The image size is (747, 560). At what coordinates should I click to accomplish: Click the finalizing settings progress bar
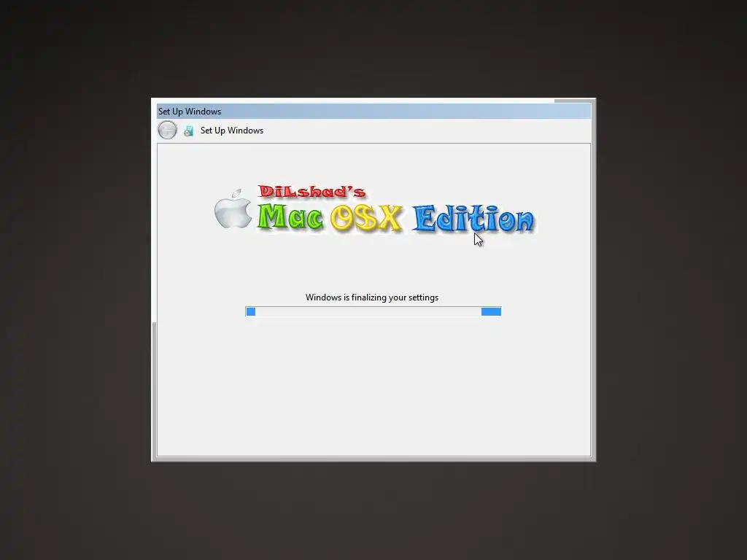coord(373,311)
